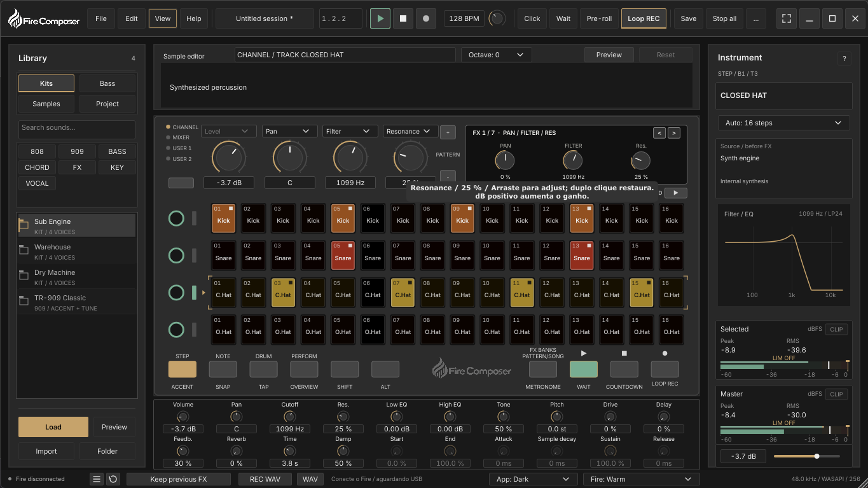The height and width of the screenshot is (488, 868).
Task: Toggle C.Hat step 07 off
Action: 403,292
